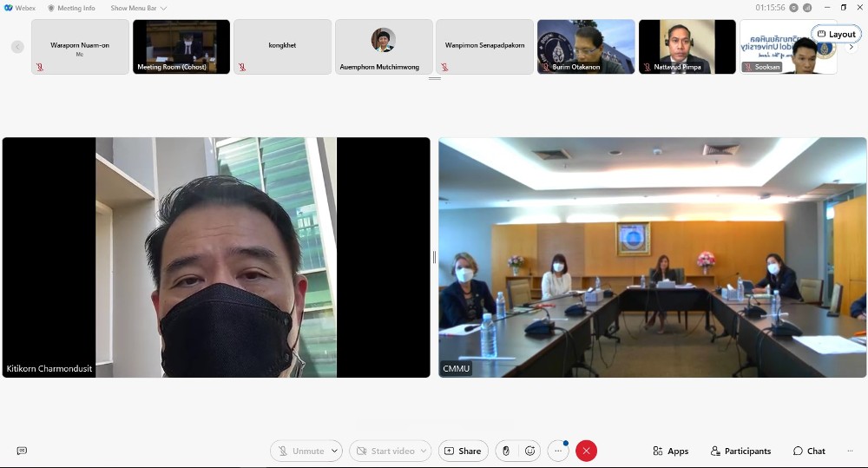Screen dimensions: 868x468
Task: Open the Apps panel
Action: point(670,451)
